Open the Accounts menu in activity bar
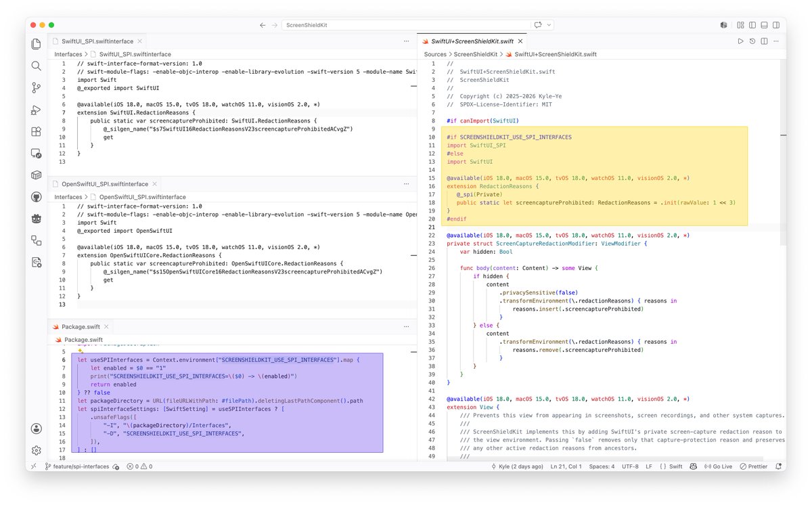The width and height of the screenshot is (812, 505). coord(37,429)
